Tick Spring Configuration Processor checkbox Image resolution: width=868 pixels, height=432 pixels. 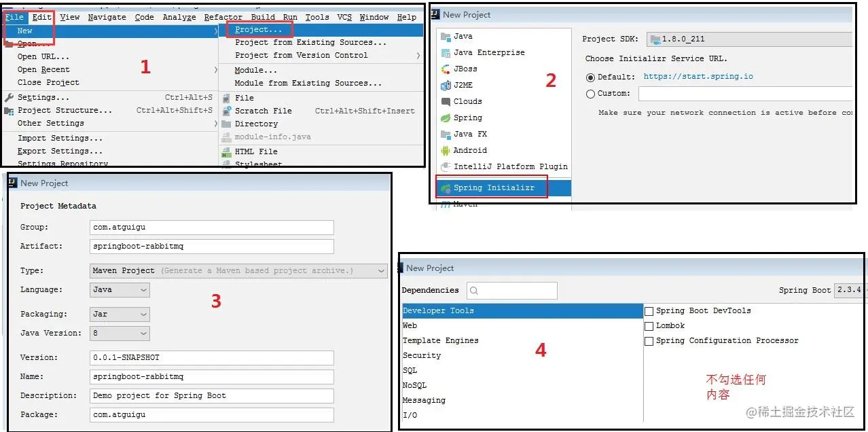(x=649, y=340)
